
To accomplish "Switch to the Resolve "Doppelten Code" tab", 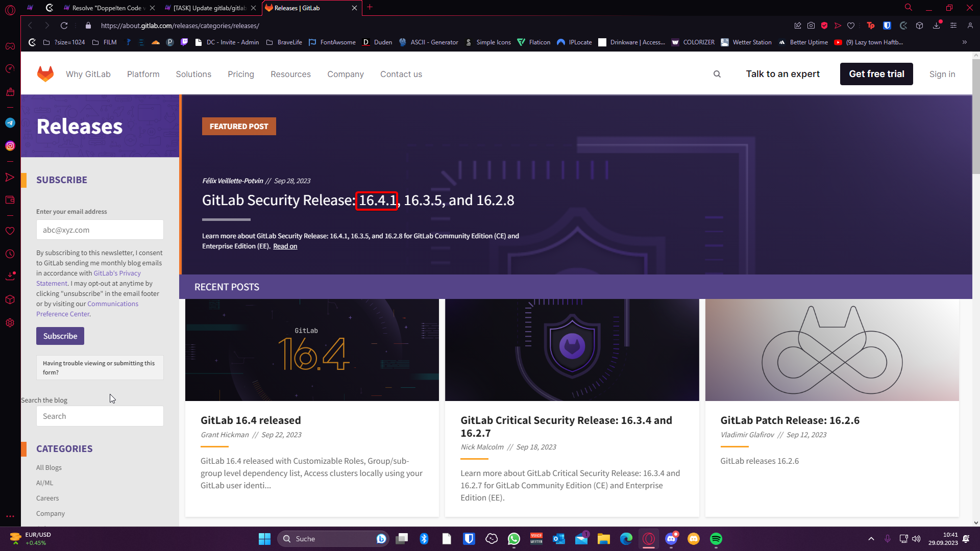I will [x=107, y=8].
